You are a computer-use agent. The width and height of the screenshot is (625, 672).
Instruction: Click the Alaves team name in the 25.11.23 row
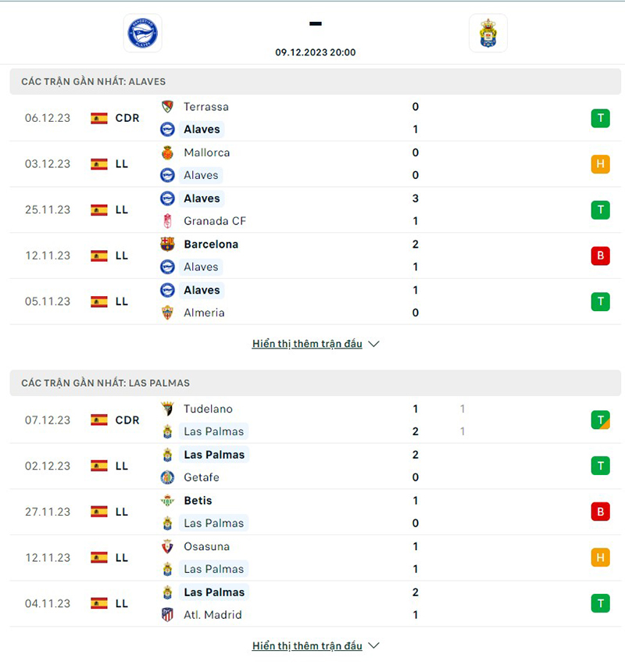202,198
